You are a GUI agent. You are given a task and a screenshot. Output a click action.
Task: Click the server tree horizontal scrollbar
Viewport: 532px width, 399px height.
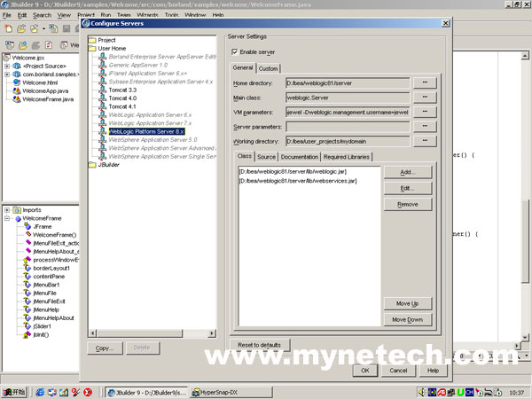[152, 333]
